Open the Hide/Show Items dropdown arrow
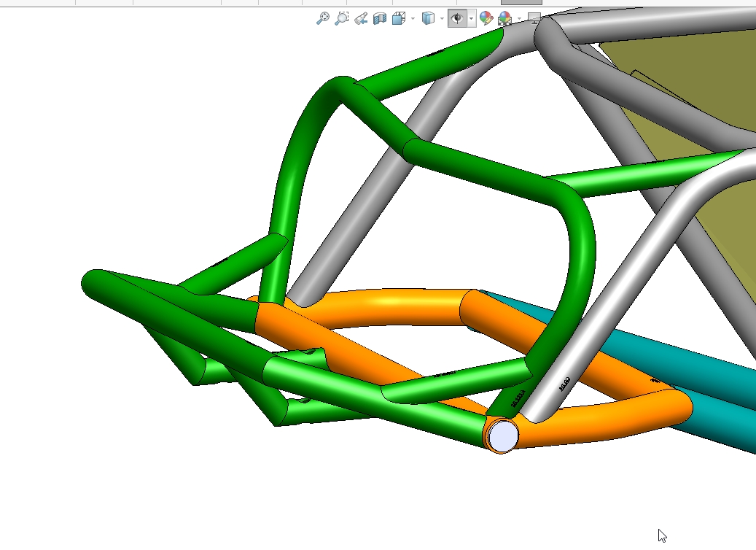Screen dimensions: 756x550 [472, 18]
